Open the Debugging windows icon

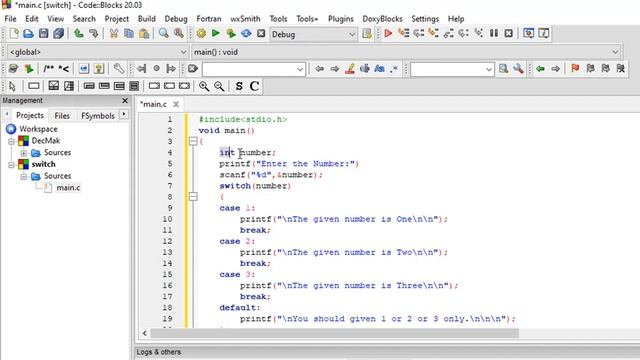point(529,33)
